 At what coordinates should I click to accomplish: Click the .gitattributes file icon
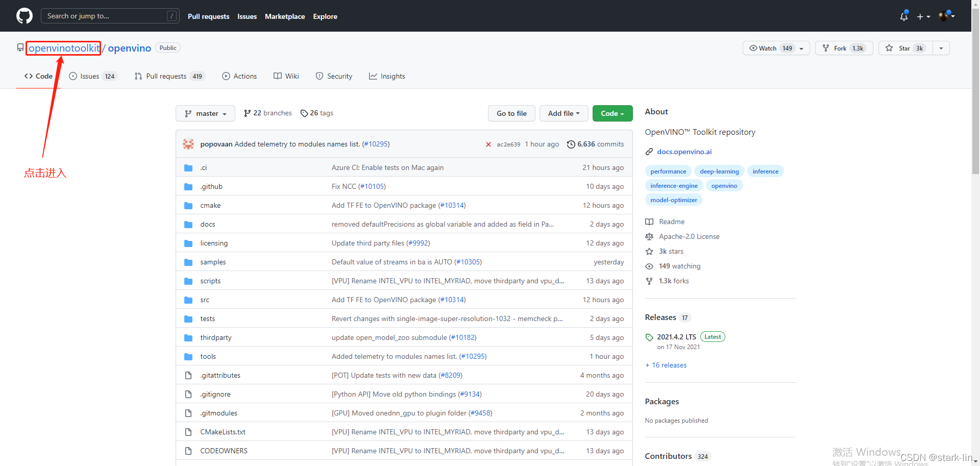coord(188,375)
